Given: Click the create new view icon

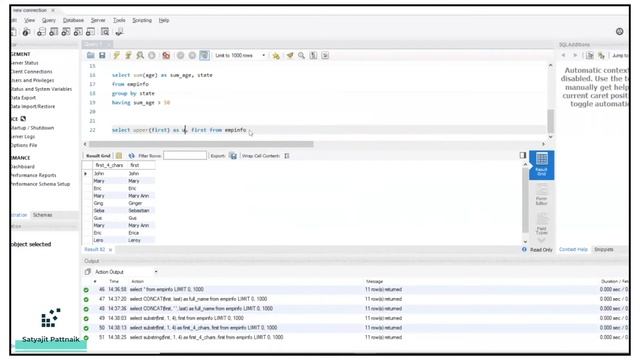Looking at the screenshot, I should click(66, 32).
